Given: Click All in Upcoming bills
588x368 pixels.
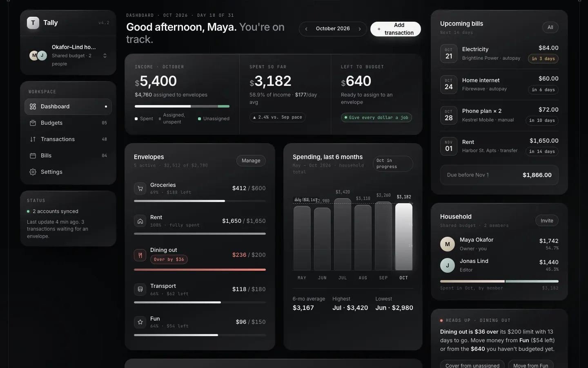Looking at the screenshot, I should pos(550,27).
